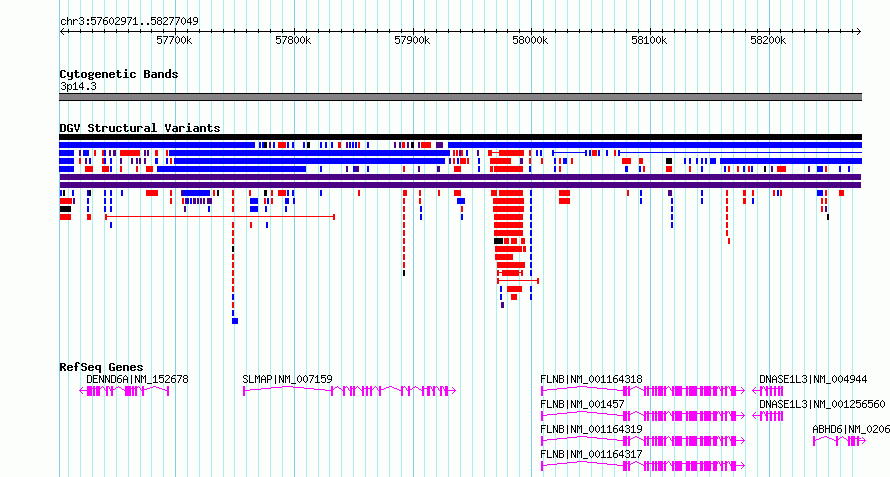Click the 57700k ruler tick label
Image resolution: width=890 pixels, height=477 pixels.
(x=174, y=40)
